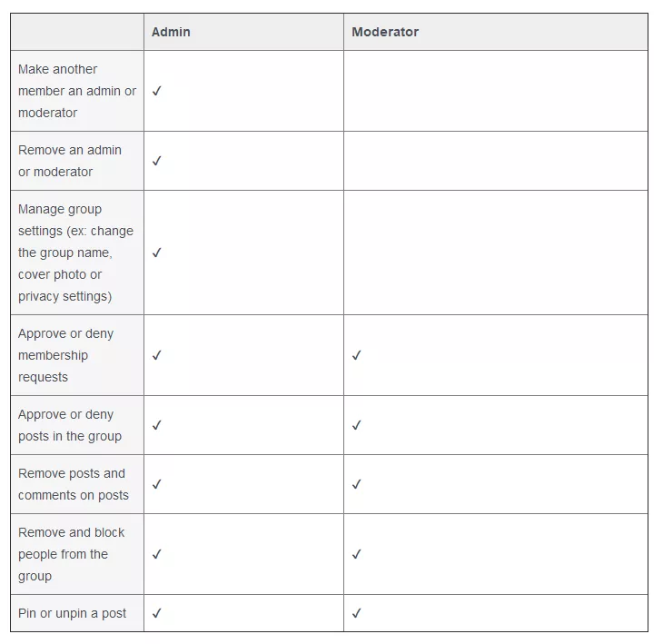
Task: Click the Moderator column header
Action: pyautogui.click(x=385, y=32)
